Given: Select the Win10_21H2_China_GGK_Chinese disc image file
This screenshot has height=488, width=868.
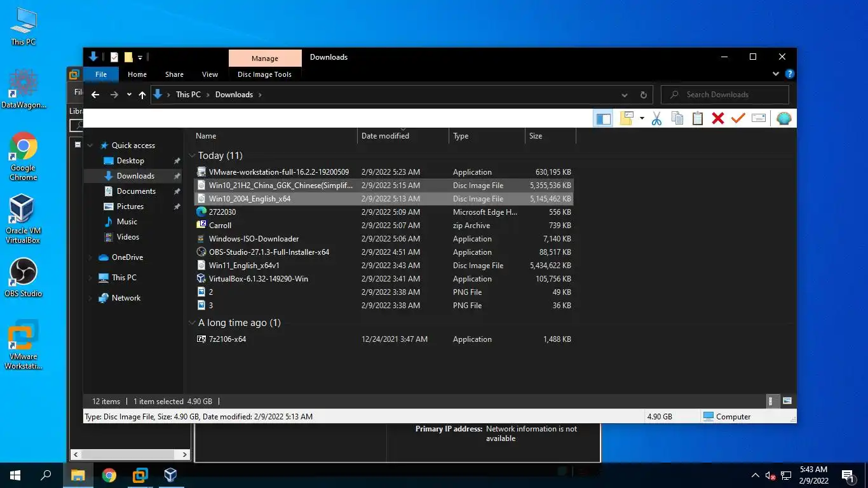Looking at the screenshot, I should (x=384, y=186).
